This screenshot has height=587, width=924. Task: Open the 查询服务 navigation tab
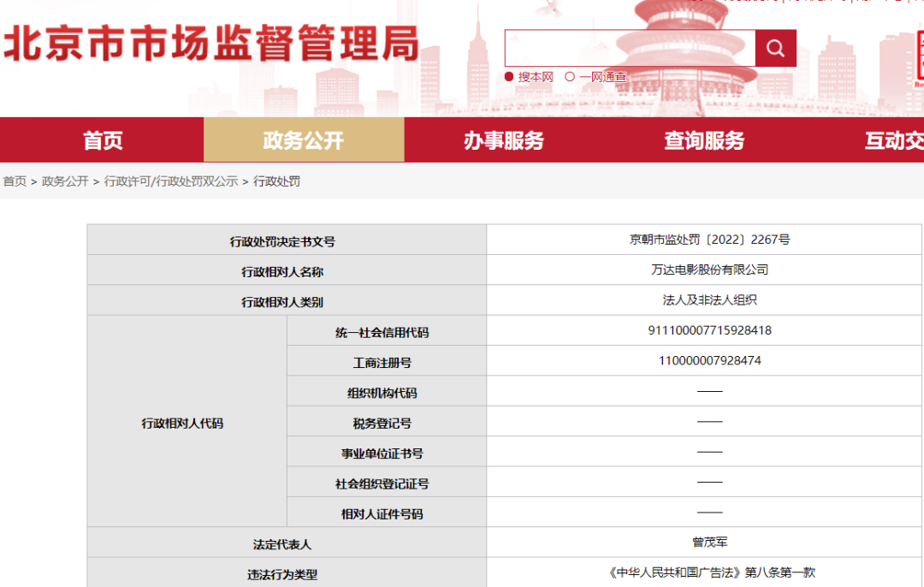pyautogui.click(x=704, y=139)
